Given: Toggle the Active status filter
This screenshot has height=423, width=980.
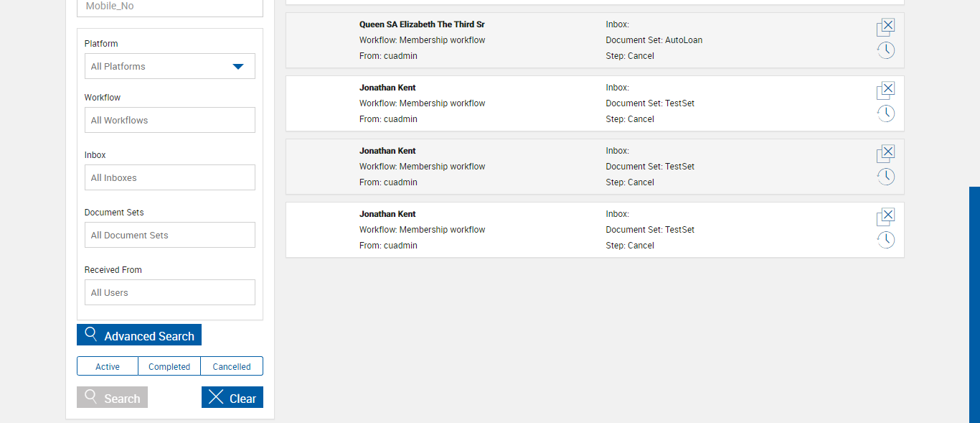Looking at the screenshot, I should point(108,366).
